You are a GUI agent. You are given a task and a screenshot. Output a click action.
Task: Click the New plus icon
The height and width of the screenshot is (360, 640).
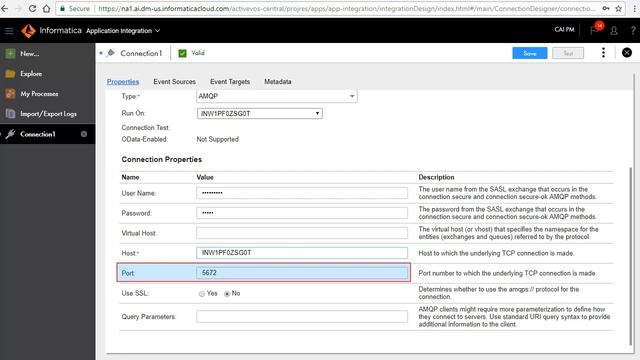coord(11,53)
